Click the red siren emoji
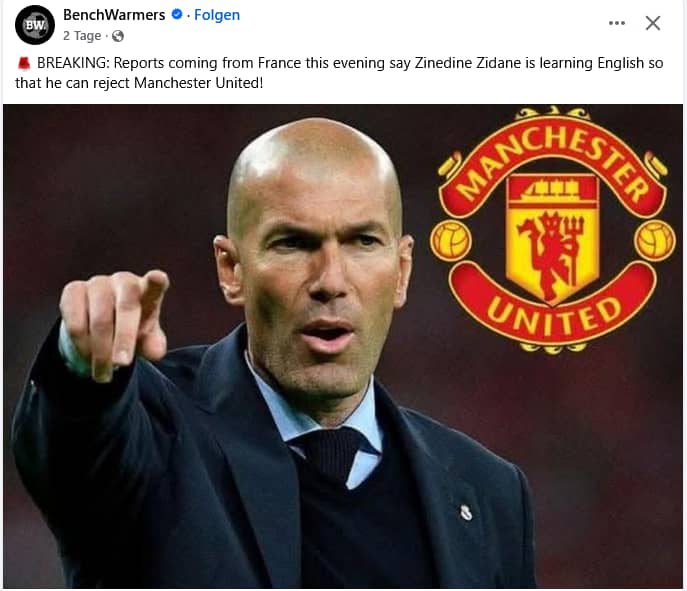The height and width of the screenshot is (591, 687). tap(24, 64)
